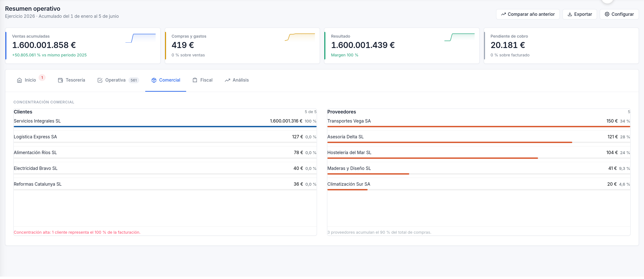The height and width of the screenshot is (279, 644).
Task: Click the 561 badge on Operativa
Action: tap(134, 81)
